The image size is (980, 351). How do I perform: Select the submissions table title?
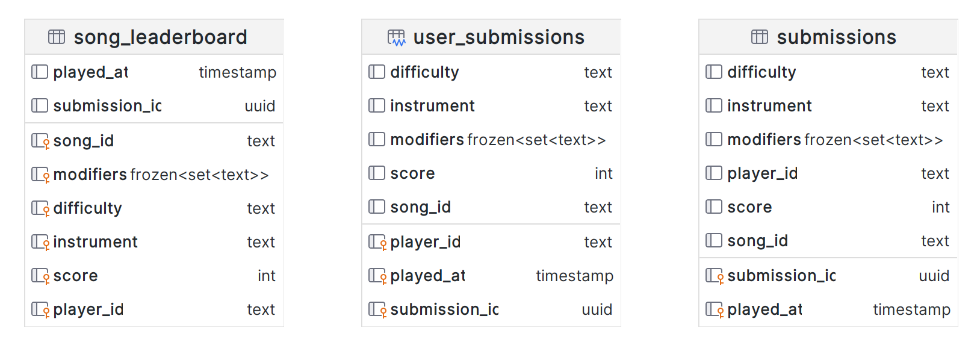click(836, 37)
